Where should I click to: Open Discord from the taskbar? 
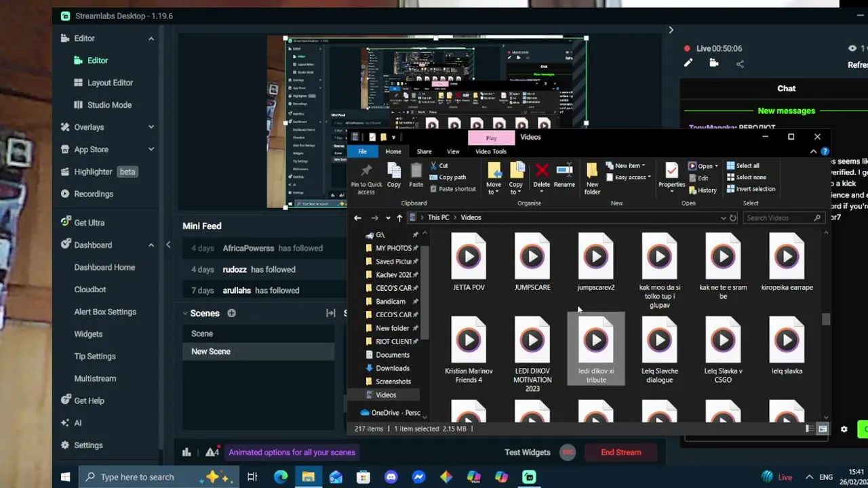391,477
